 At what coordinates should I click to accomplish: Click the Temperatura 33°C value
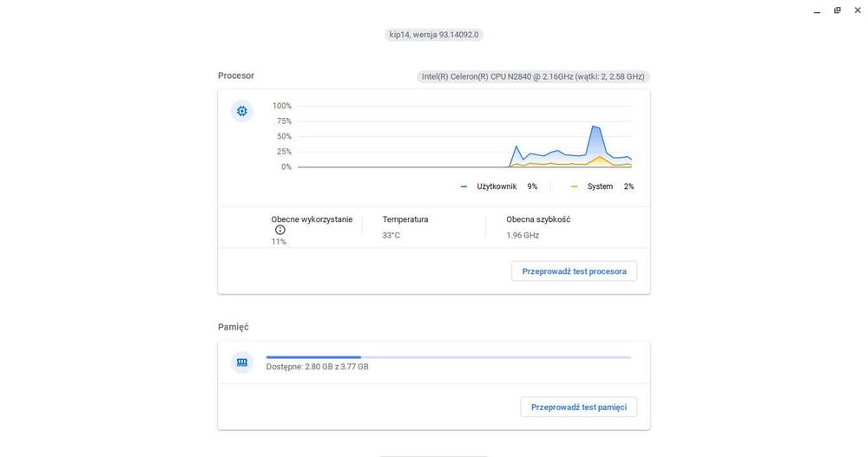391,235
